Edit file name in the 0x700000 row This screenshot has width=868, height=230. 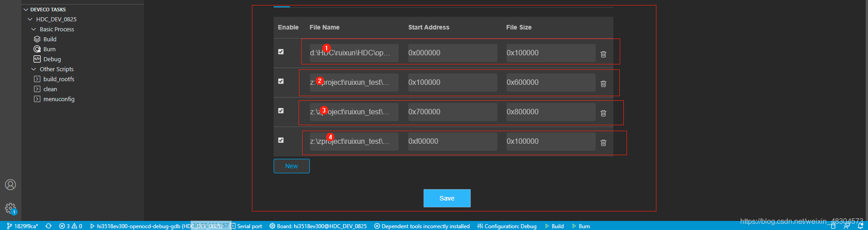(354, 112)
